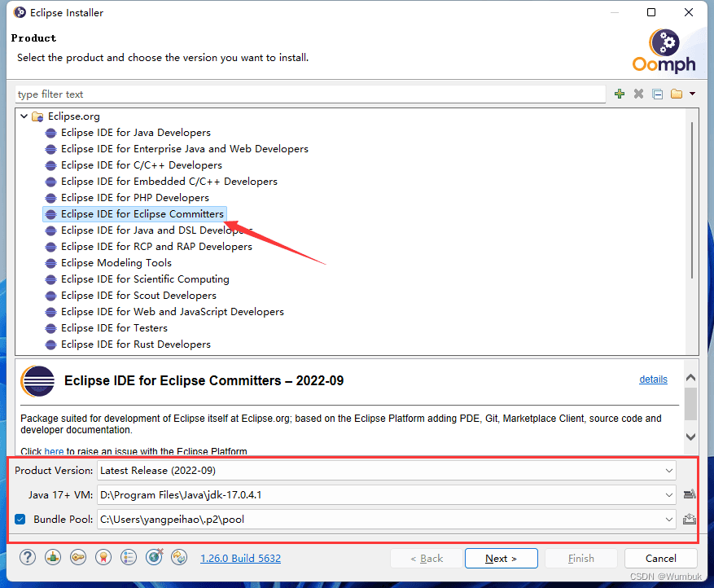Toggle the Bundle Pool checkbox
The image size is (714, 588).
[20, 520]
